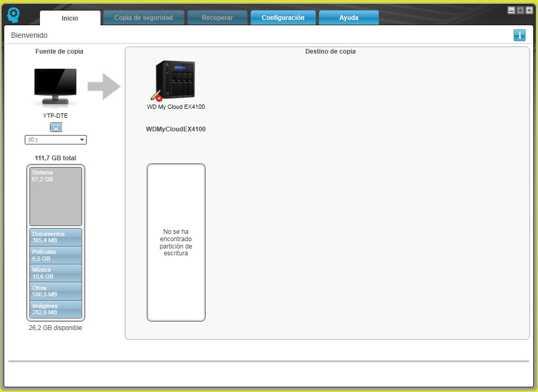Click the gray arrow between source and destination
Viewport: 538px width, 392px height.
click(x=103, y=87)
